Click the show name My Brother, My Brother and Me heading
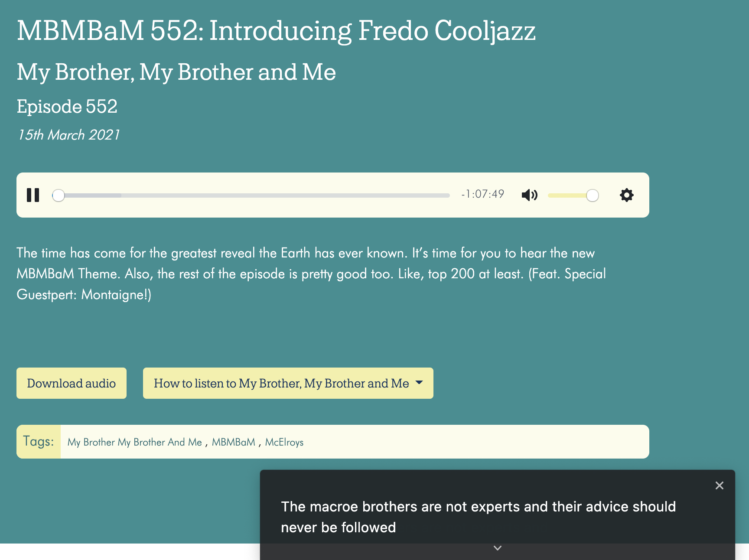This screenshot has height=560, width=749. tap(176, 72)
